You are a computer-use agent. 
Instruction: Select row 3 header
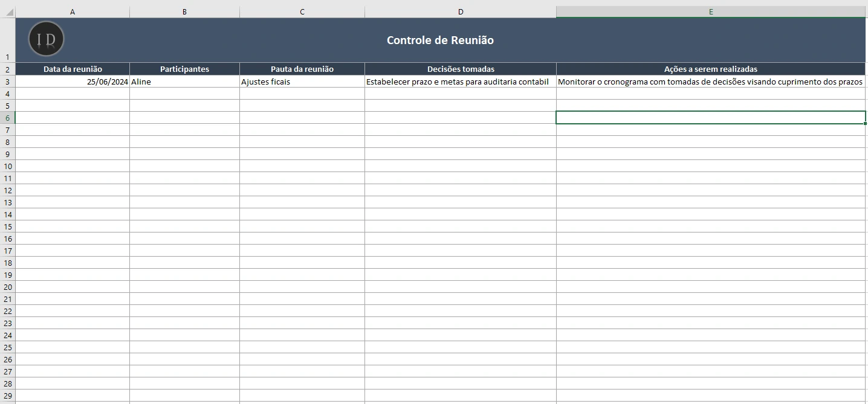tap(7, 82)
